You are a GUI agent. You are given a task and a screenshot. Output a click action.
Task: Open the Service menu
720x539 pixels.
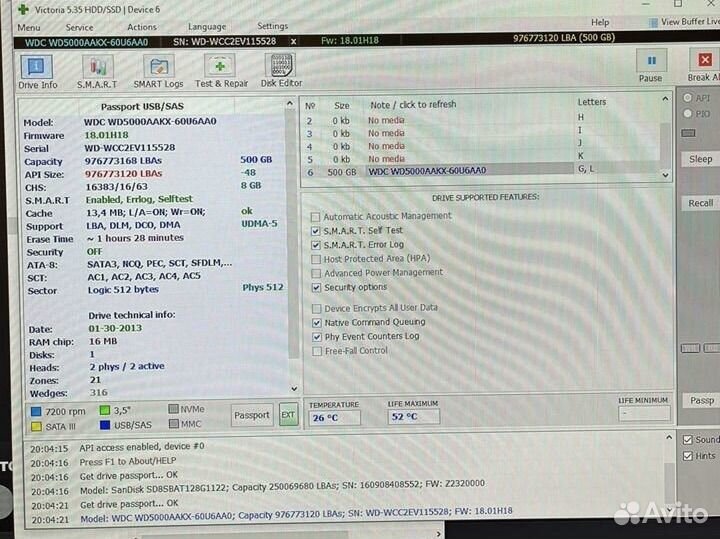79,27
